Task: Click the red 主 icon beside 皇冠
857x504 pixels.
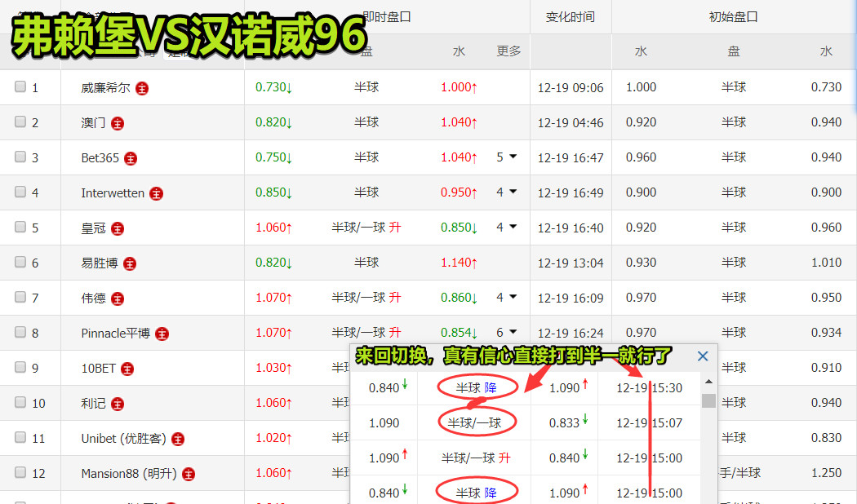Action: 118,228
